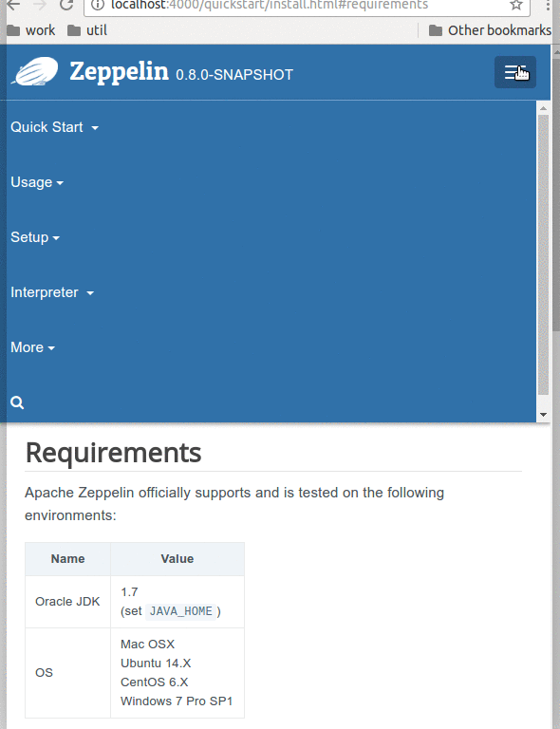Open the More dropdown menu
The height and width of the screenshot is (729, 560).
tap(32, 347)
